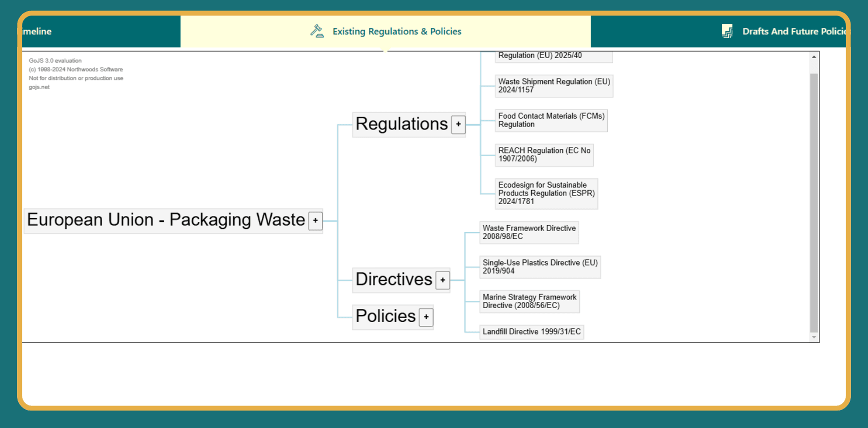
Task: Click the documents icon beside Drafts And Future Policies
Action: pyautogui.click(x=727, y=31)
